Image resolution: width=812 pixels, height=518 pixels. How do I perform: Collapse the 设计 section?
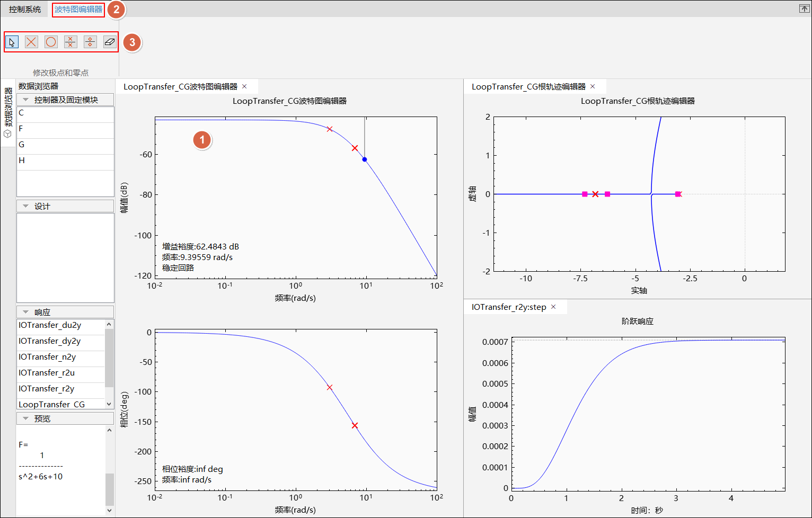point(25,206)
